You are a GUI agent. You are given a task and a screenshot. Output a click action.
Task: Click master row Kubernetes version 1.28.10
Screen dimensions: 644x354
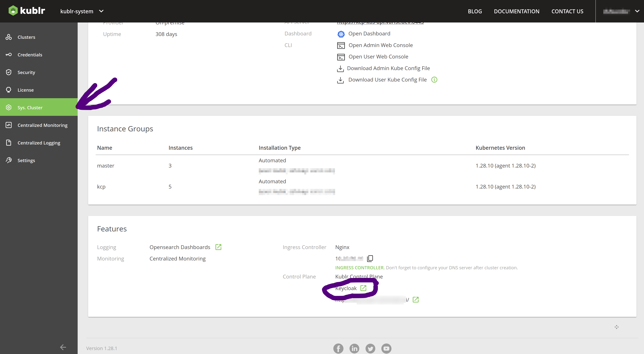(505, 166)
